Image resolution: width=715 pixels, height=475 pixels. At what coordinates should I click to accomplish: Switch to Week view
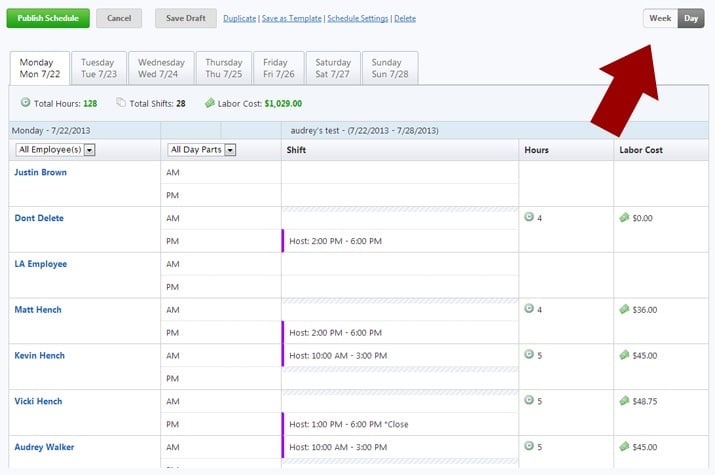(660, 18)
